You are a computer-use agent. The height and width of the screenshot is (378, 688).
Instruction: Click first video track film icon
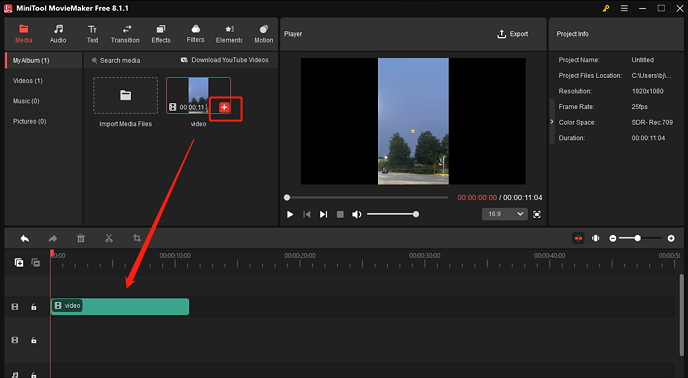[x=15, y=307]
